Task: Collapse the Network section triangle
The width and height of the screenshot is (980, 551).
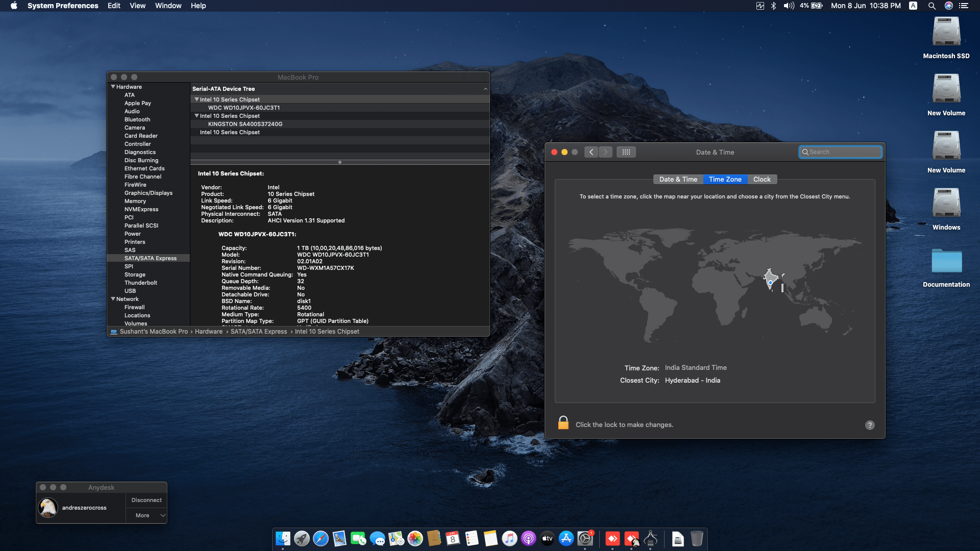Action: coord(113,299)
